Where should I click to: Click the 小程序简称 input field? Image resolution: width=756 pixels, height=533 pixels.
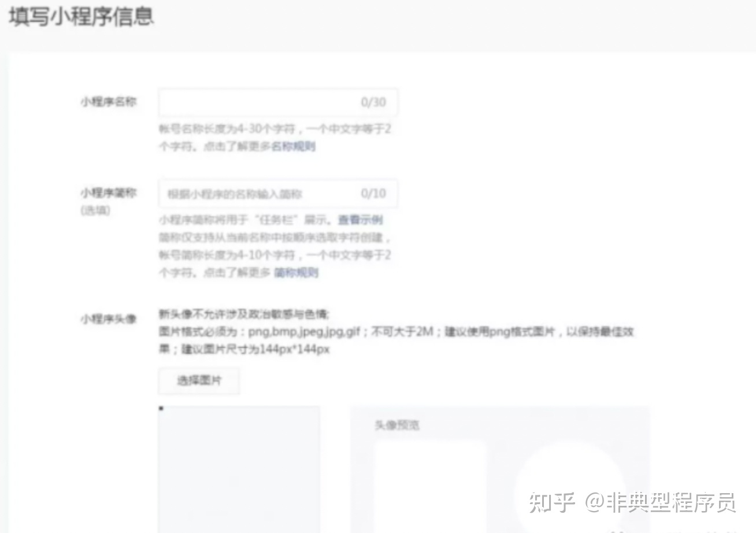pyautogui.click(x=278, y=193)
